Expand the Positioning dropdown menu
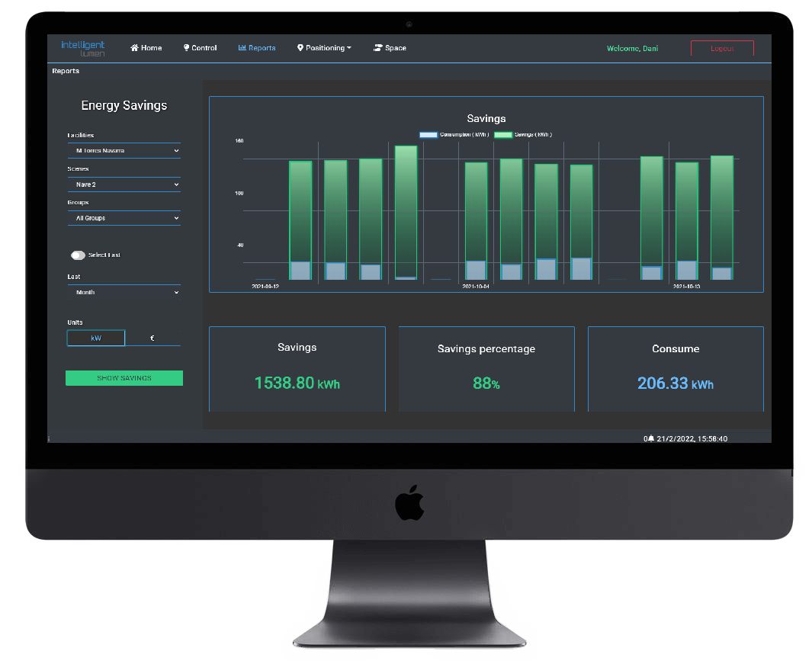The image size is (812, 664). pyautogui.click(x=324, y=48)
